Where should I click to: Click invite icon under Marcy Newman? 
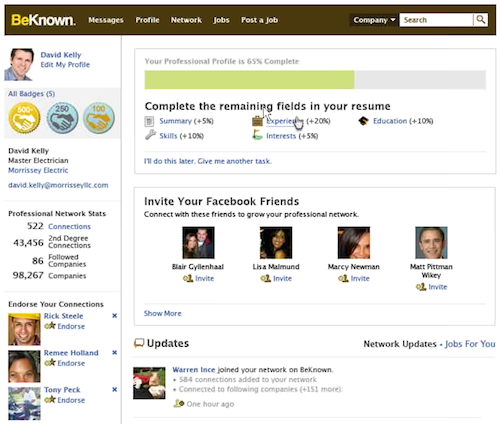[343, 278]
